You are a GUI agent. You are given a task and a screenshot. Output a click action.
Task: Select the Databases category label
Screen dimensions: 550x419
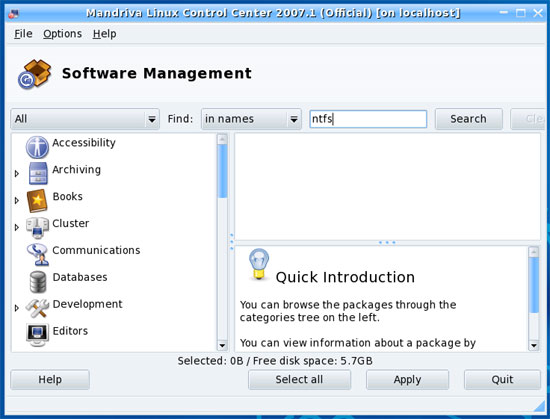coord(80,277)
